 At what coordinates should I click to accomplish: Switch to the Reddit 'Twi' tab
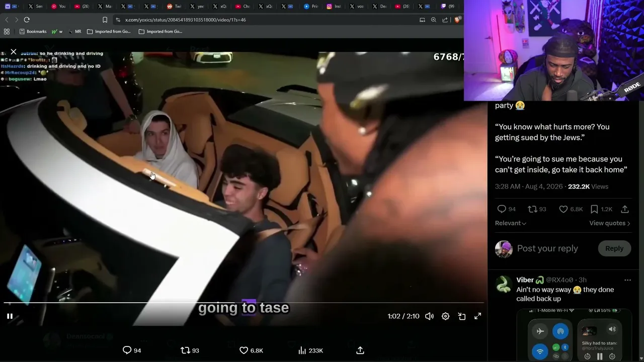click(x=175, y=7)
